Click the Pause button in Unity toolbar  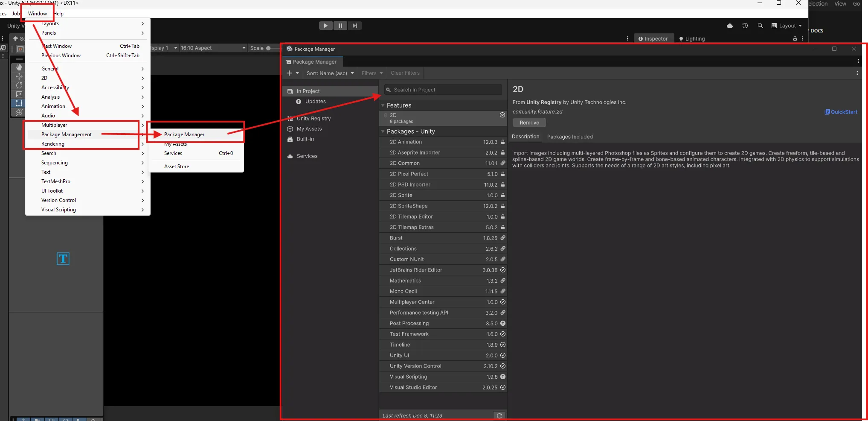340,26
